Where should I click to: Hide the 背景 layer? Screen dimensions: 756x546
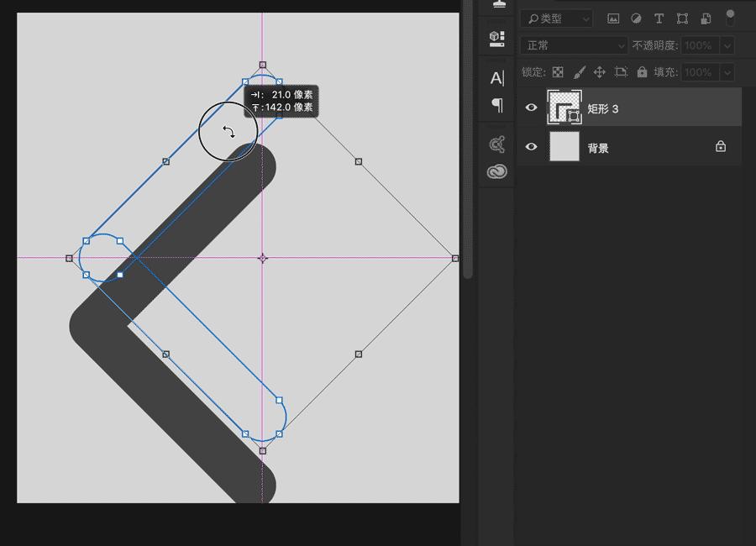531,147
